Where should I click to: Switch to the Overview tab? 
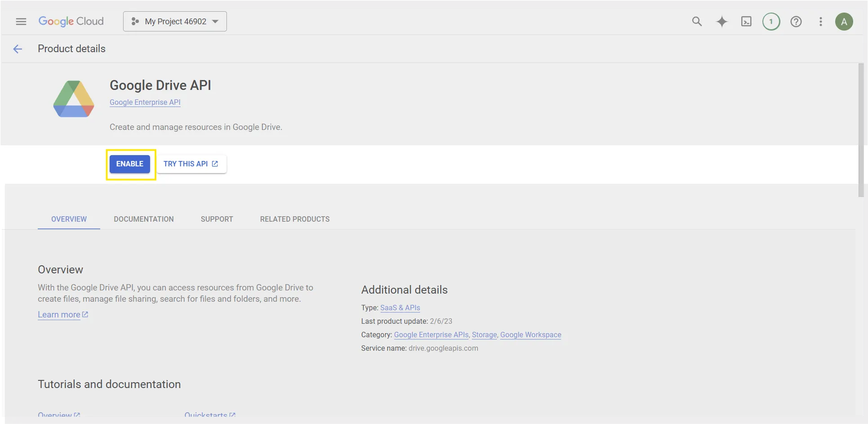[x=69, y=219]
